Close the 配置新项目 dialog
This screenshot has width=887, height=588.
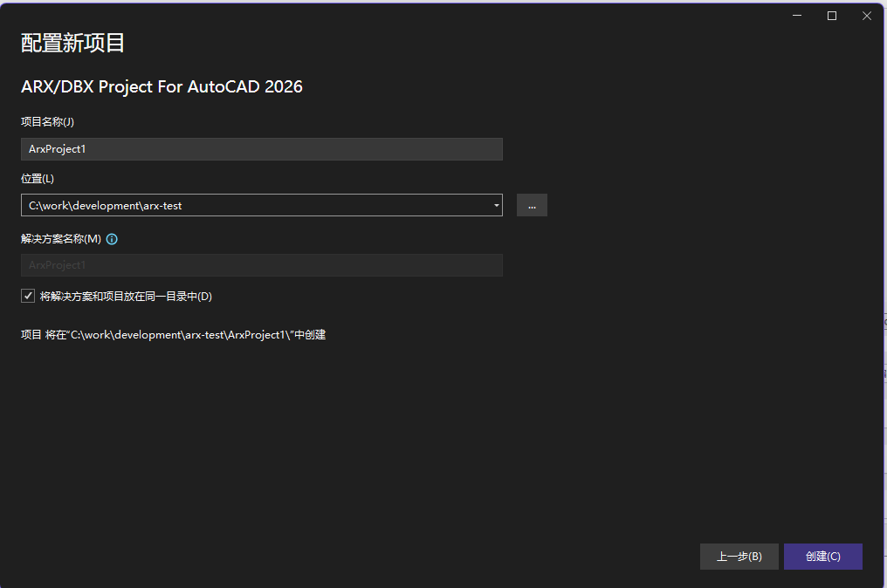[866, 16]
